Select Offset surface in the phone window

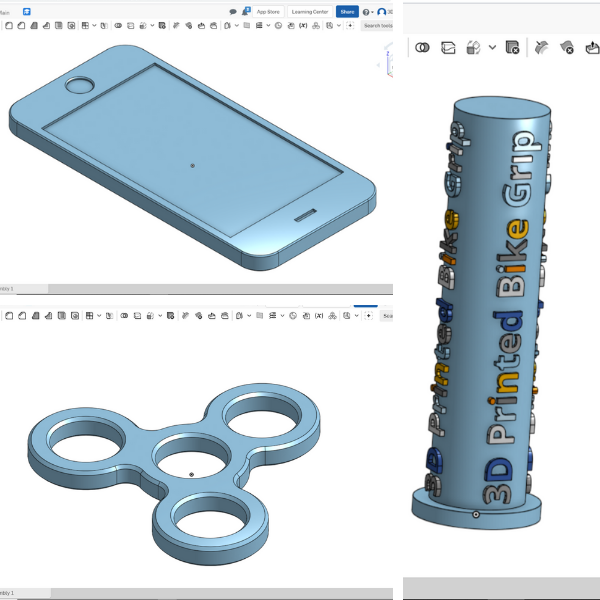pyautogui.click(x=228, y=26)
